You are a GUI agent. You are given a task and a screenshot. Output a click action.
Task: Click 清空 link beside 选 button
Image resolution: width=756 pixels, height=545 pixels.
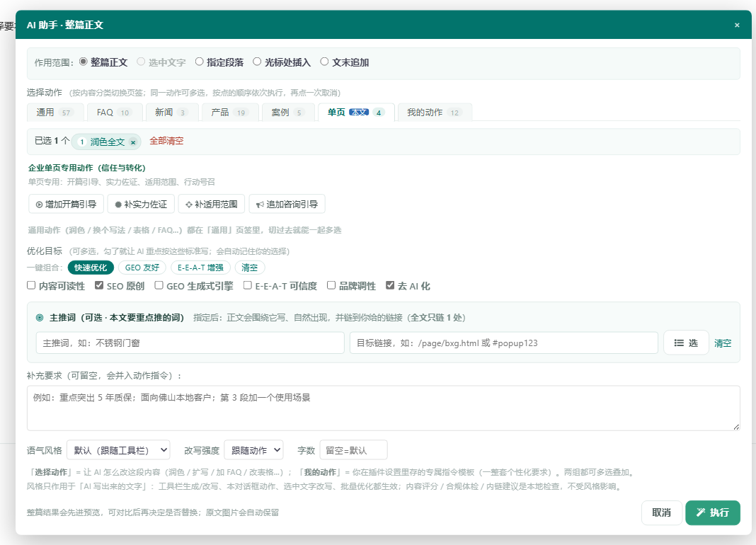(723, 343)
